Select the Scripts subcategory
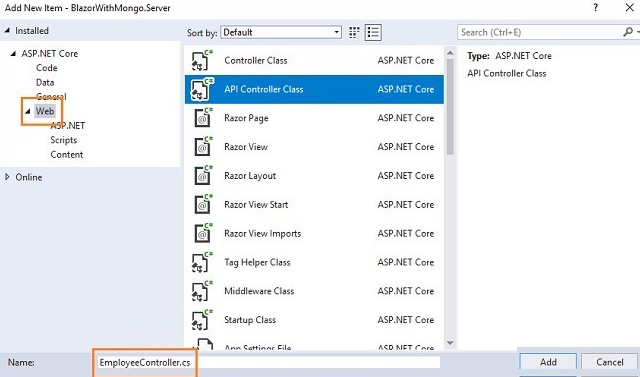Screen dimensions: 640x377 coord(64,140)
